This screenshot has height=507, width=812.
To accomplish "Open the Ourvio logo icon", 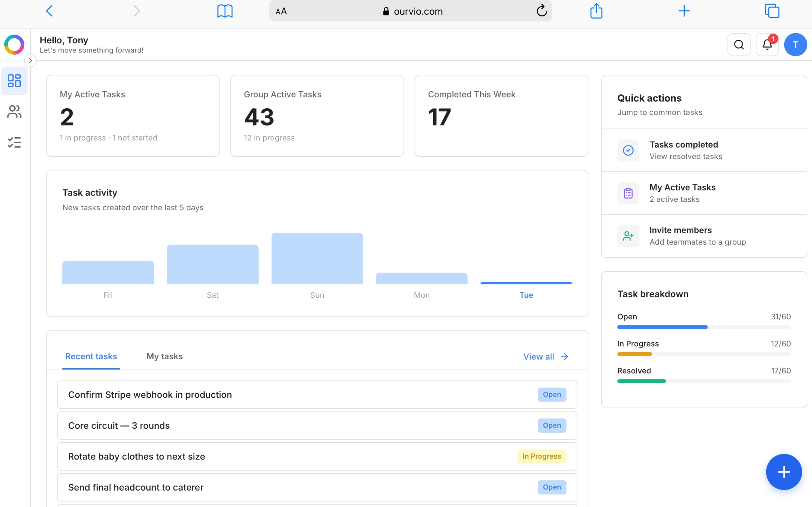I will pyautogui.click(x=14, y=44).
